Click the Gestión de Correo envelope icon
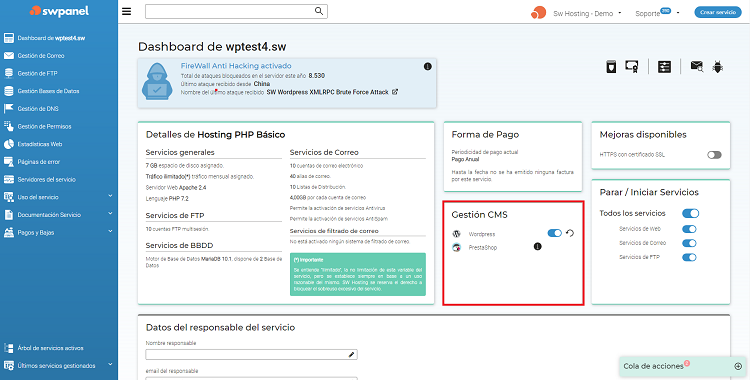The height and width of the screenshot is (380, 750). 9,56
